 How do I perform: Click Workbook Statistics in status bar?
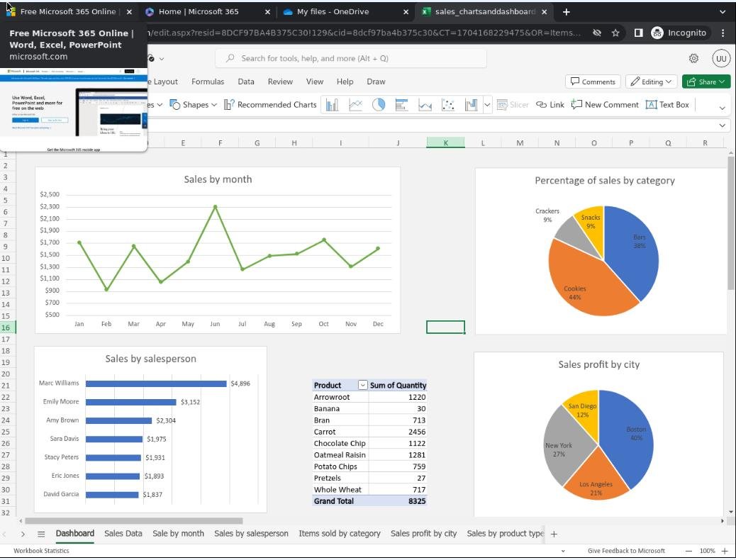point(41,551)
